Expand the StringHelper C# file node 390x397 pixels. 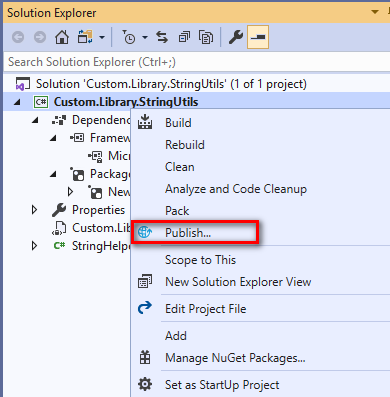34,246
